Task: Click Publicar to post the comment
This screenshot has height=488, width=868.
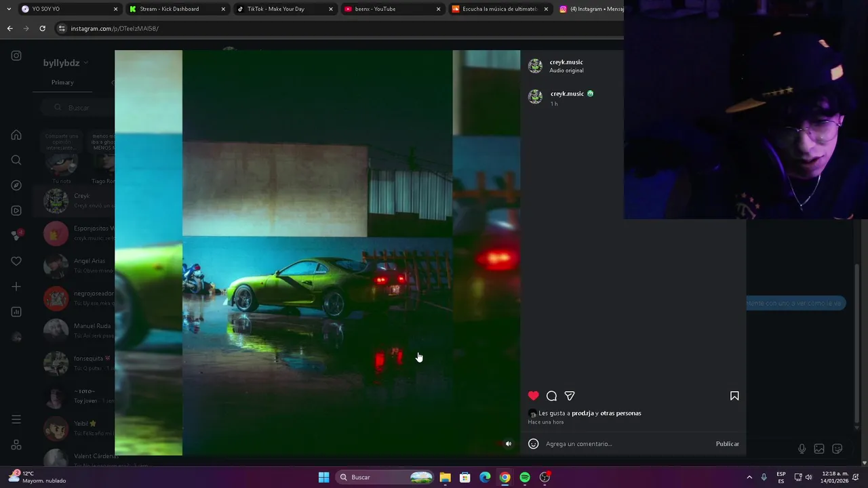Action: tap(728, 444)
